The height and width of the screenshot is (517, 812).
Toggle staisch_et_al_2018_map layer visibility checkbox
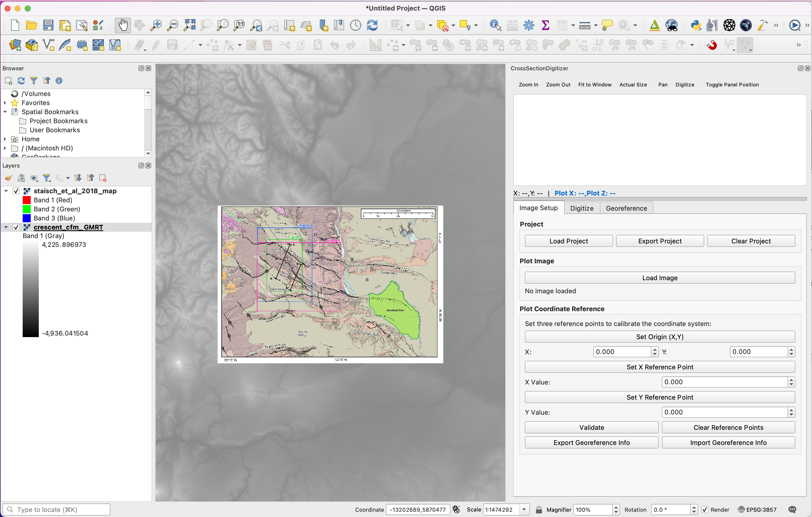[16, 191]
